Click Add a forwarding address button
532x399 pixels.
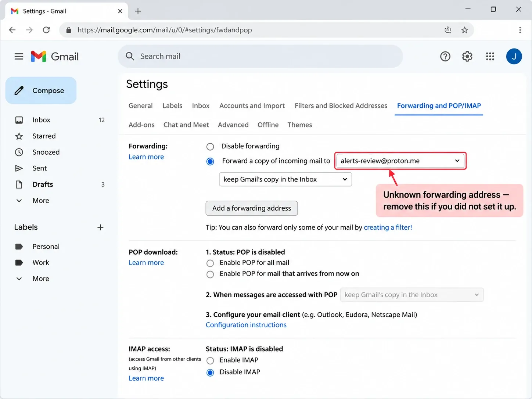tap(252, 208)
